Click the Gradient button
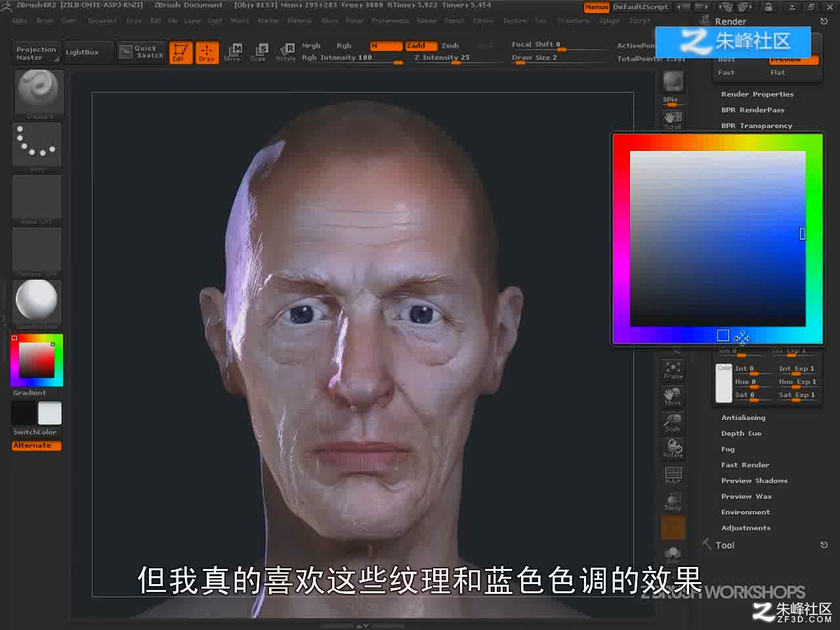Viewport: 840px width, 630px height. tap(30, 393)
